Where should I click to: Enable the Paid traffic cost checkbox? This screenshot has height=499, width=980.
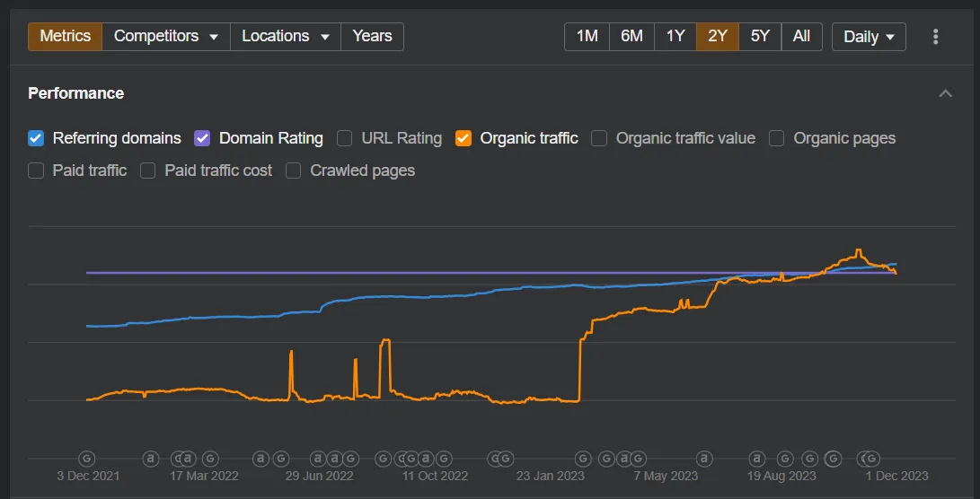(x=147, y=171)
